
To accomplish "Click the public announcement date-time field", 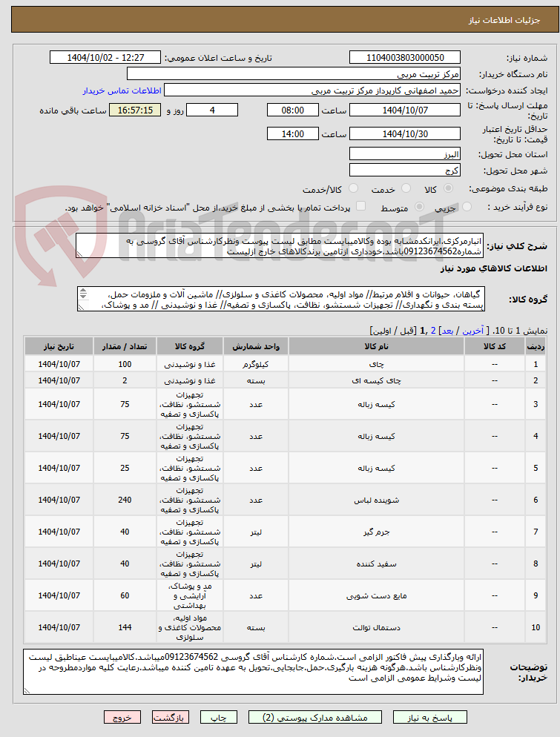I will click(x=105, y=57).
